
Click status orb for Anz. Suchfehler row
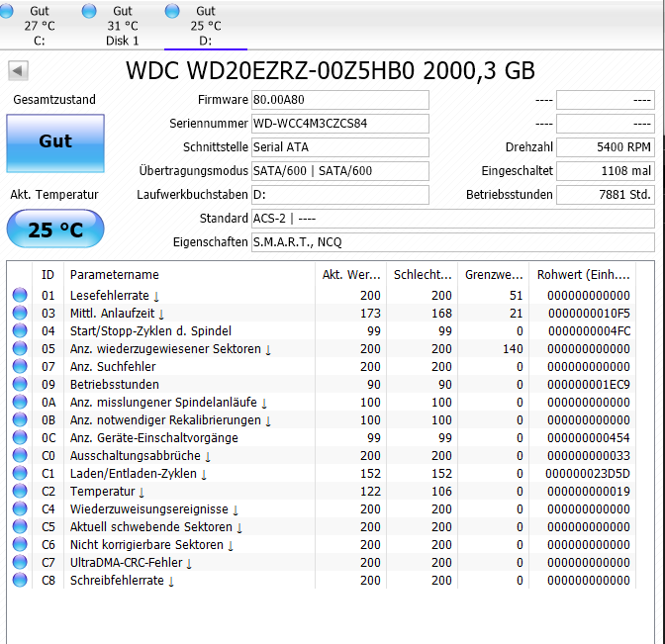tap(20, 366)
